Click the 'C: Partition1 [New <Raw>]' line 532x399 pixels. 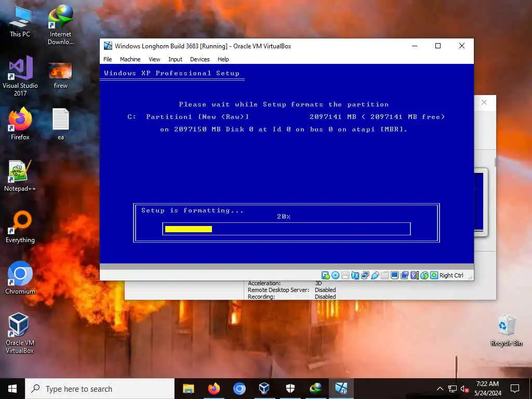pyautogui.click(x=286, y=117)
